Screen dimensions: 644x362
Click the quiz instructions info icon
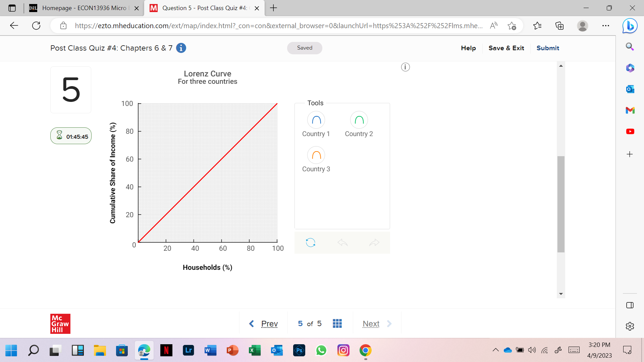[181, 48]
